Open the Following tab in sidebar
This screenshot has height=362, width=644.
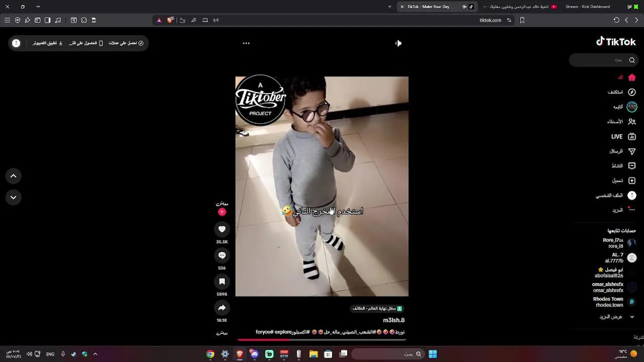tap(625, 107)
